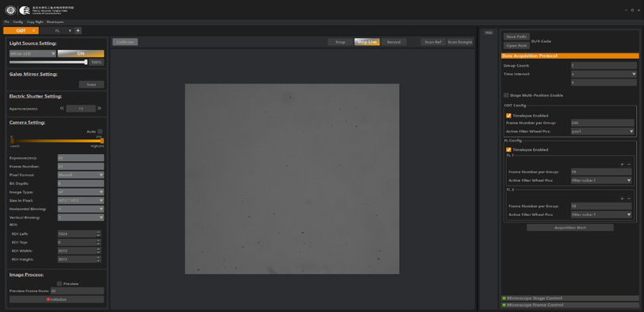The image size is (644, 312).
Task: Check Stage Multi-Position Enable
Action: [x=507, y=95]
